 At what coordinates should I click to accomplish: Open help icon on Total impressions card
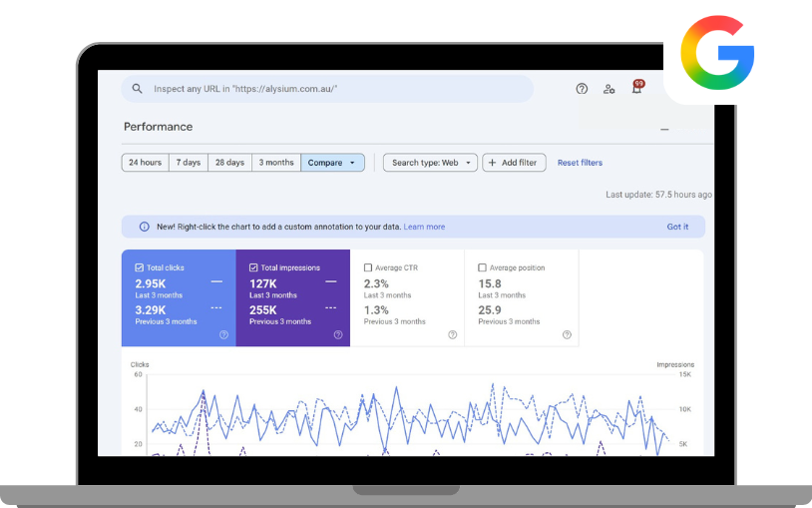click(338, 335)
